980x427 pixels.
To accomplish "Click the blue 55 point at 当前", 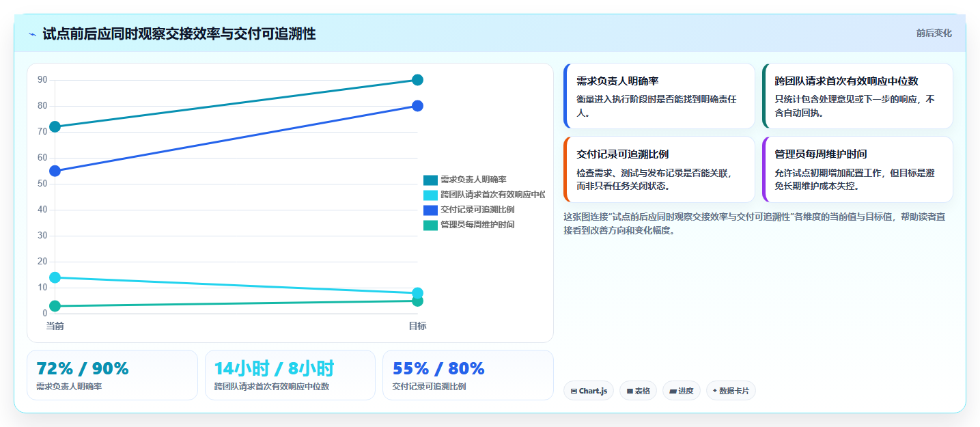I will pyautogui.click(x=55, y=171).
